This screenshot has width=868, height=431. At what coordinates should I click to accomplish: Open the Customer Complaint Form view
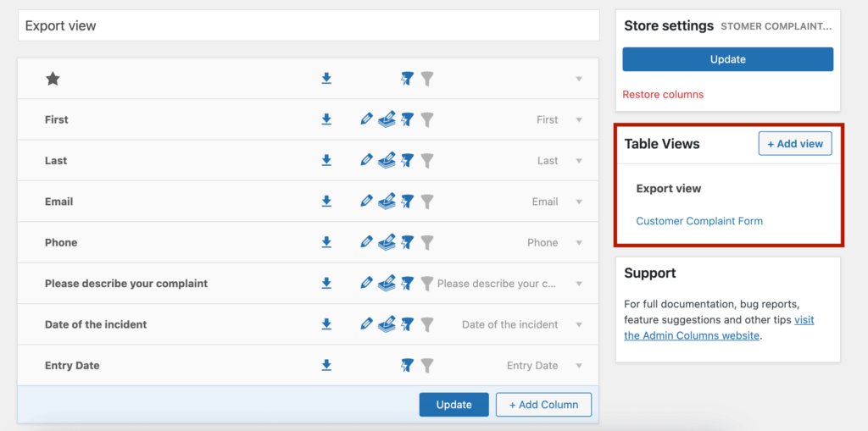tap(699, 221)
